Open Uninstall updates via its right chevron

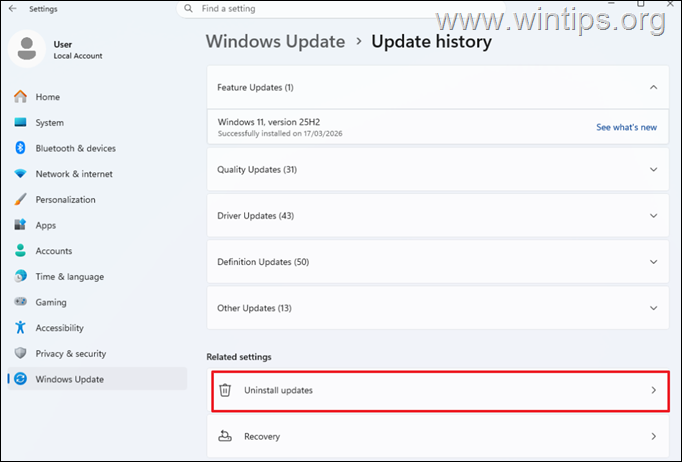coord(653,390)
